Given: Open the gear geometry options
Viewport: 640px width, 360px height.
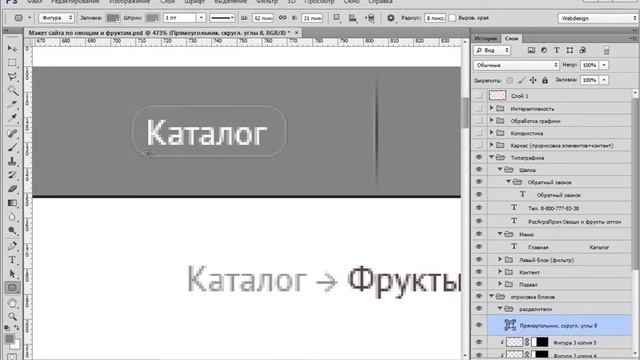Looking at the screenshot, I should coord(391,18).
